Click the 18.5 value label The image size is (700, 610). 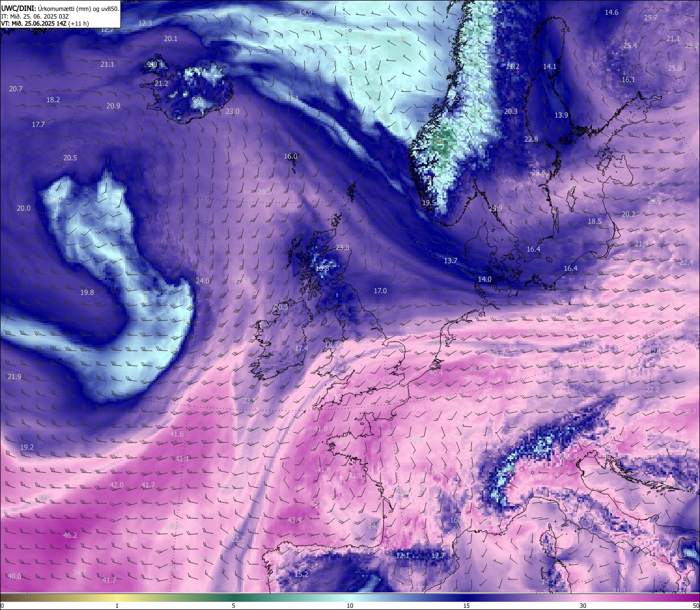[x=594, y=221]
